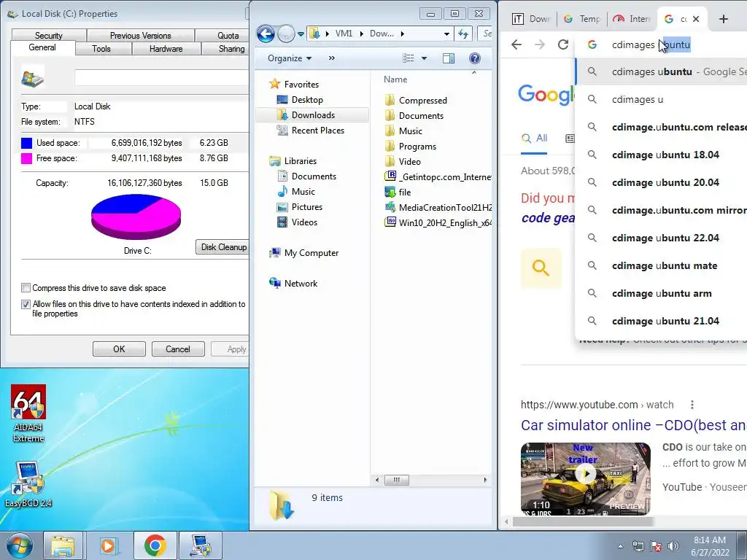Open the _Getintopc.com_Internet archive file
747x560 pixels.
click(438, 176)
